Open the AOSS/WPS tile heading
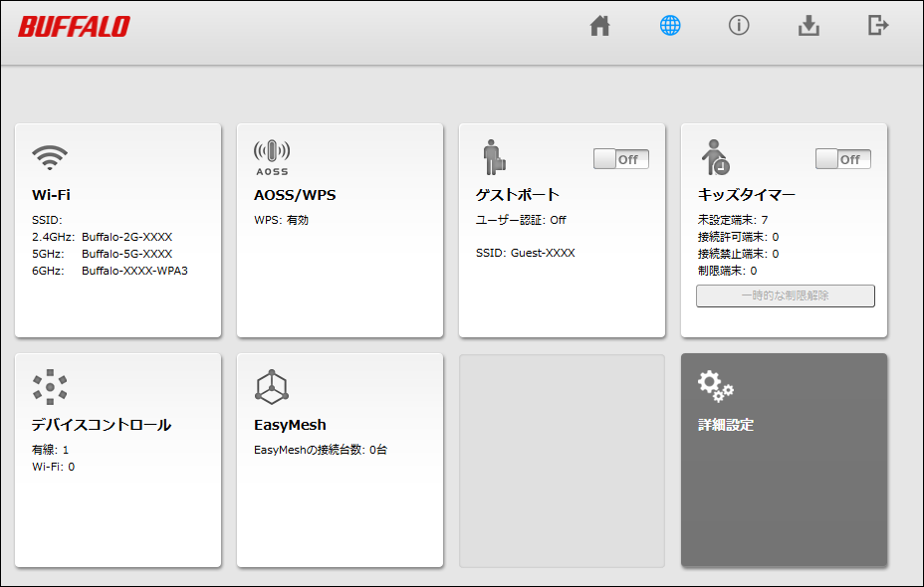The image size is (924, 587). [x=295, y=195]
